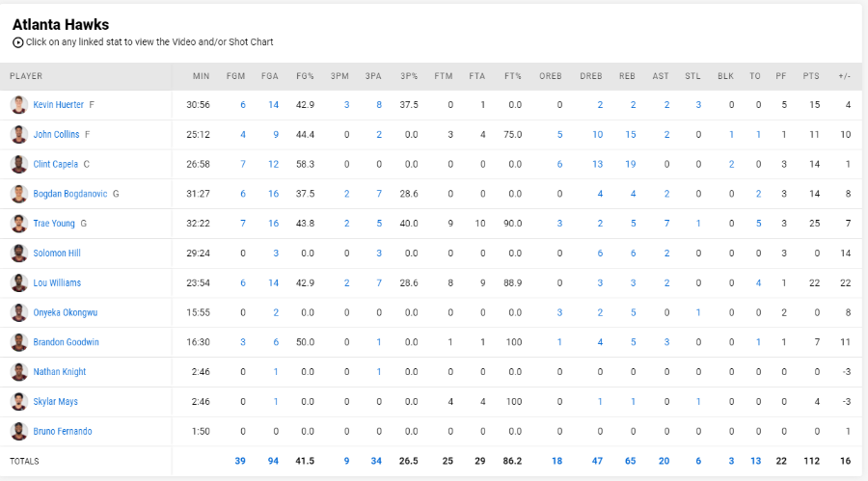Image resolution: width=868 pixels, height=481 pixels.
Task: View Bogdan Bogdanovic's 16 field goal attempts
Action: click(x=274, y=194)
